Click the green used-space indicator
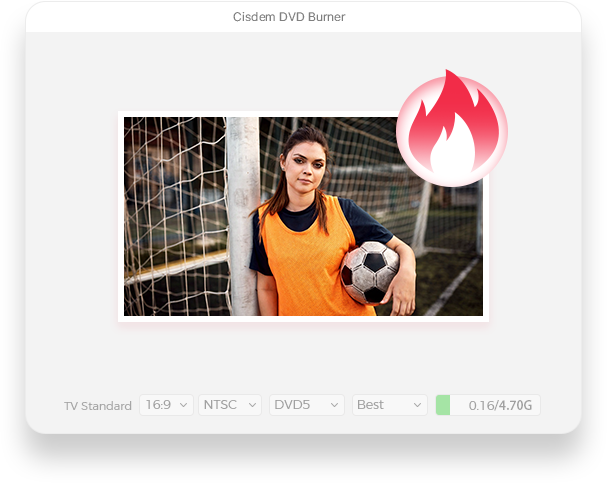The height and width of the screenshot is (483, 607). click(x=443, y=405)
